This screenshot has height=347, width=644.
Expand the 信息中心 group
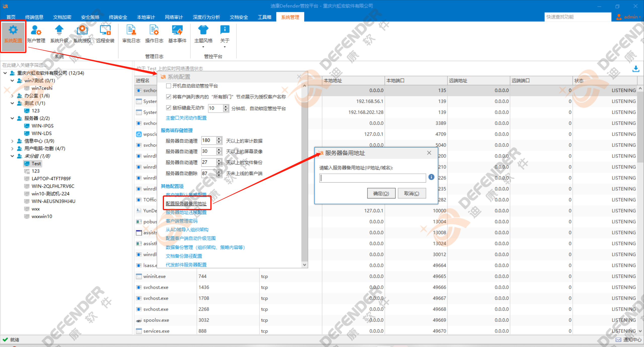click(12, 141)
